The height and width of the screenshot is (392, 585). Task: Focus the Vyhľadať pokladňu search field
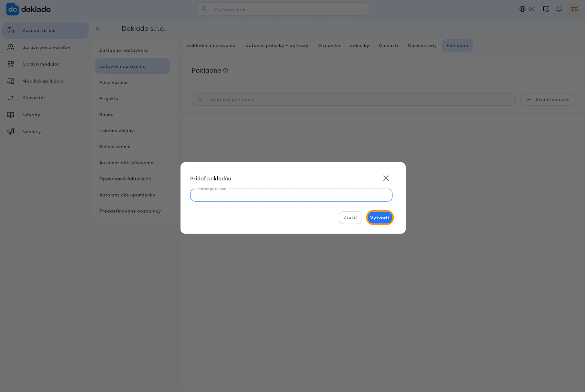pos(353,100)
